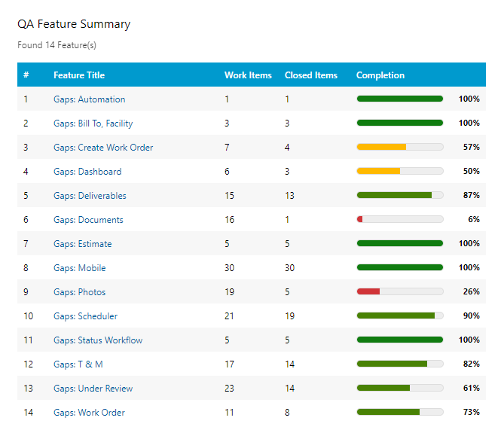The image size is (504, 436).
Task: Click work items count 21 for Scheduler
Action: (229, 316)
